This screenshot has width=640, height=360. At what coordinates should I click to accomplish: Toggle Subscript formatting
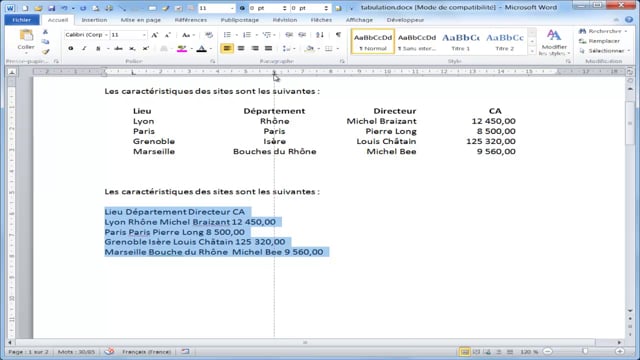132,49
